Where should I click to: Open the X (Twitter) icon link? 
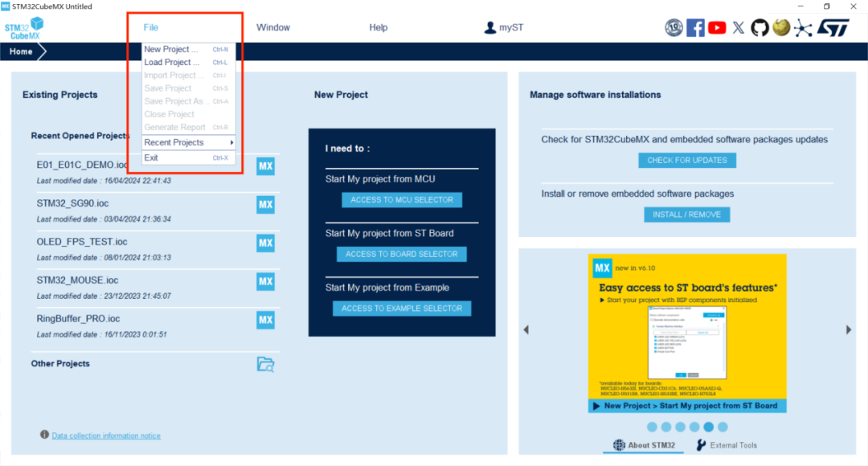coord(739,27)
